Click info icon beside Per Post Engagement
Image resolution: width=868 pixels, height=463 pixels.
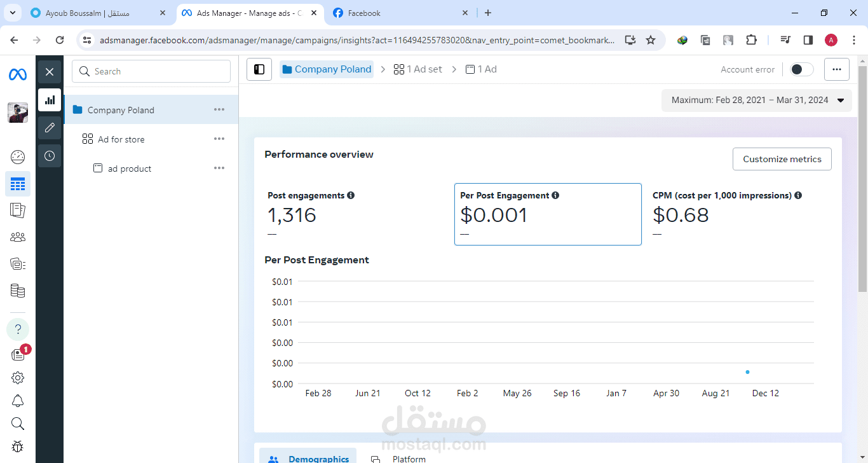tap(555, 195)
